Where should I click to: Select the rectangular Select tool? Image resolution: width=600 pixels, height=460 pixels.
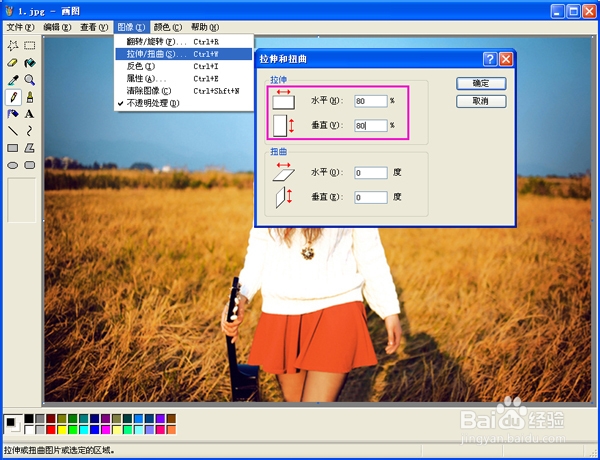(x=29, y=46)
